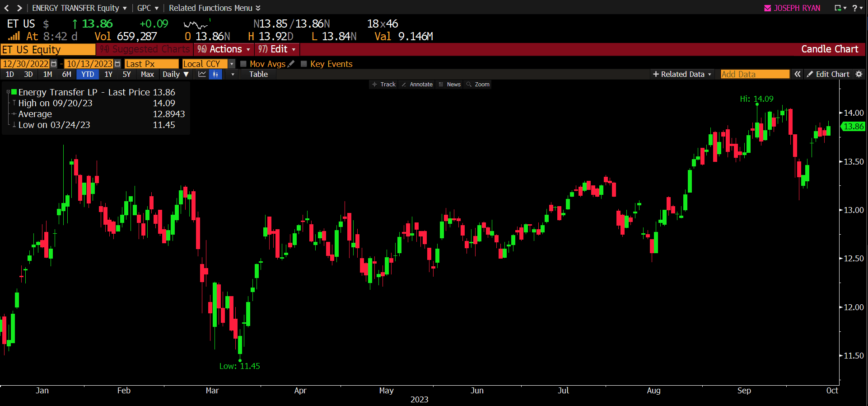The width and height of the screenshot is (868, 406).
Task: Click the Low: 11.45 chart marker
Action: coord(240,366)
